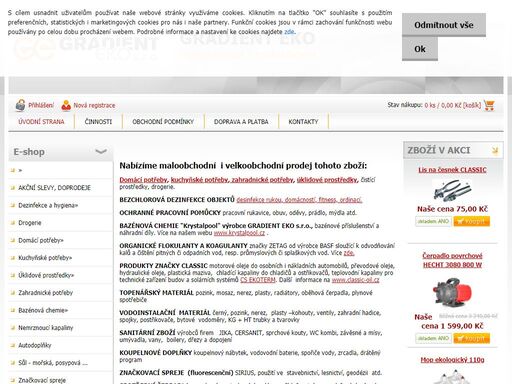The image size is (512, 384).
Task: Click the Zboží v akci arrow icon
Action: click(495, 150)
